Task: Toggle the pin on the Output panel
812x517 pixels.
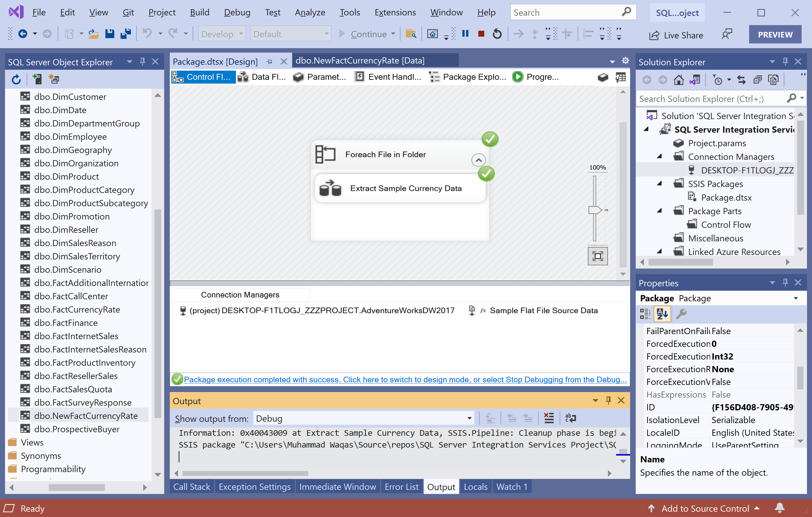Action: [x=608, y=401]
